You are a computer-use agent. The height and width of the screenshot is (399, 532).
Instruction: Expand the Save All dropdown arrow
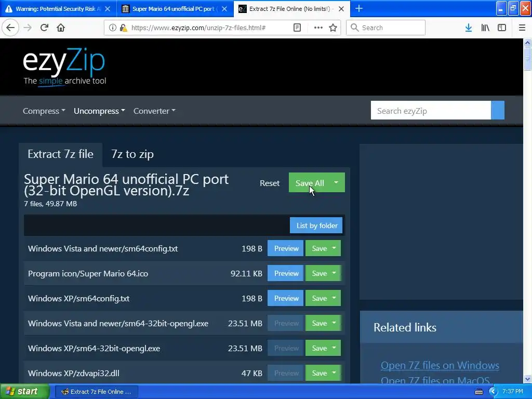[x=336, y=183]
